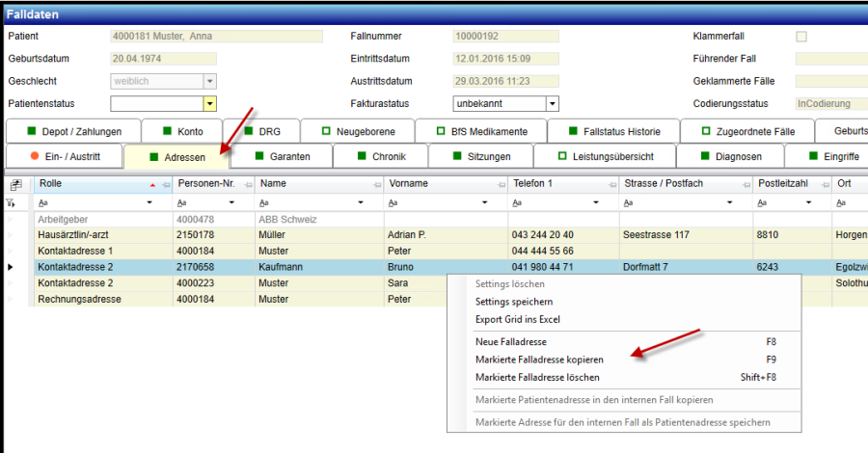Click row selector arrow for Kaufmann row
868x453 pixels.
[11, 267]
